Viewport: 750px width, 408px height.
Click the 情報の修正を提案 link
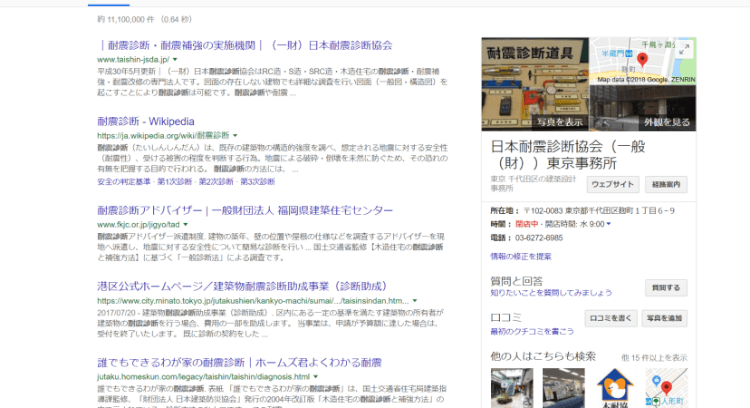520,256
